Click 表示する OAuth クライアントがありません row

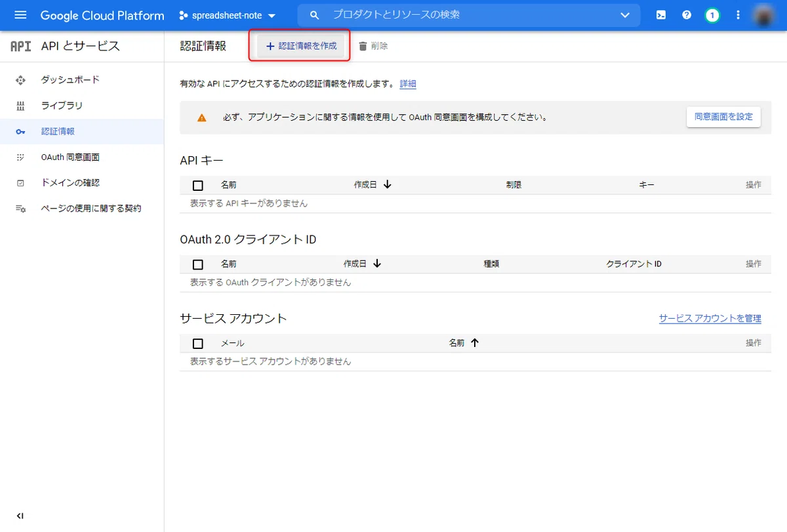coord(475,283)
